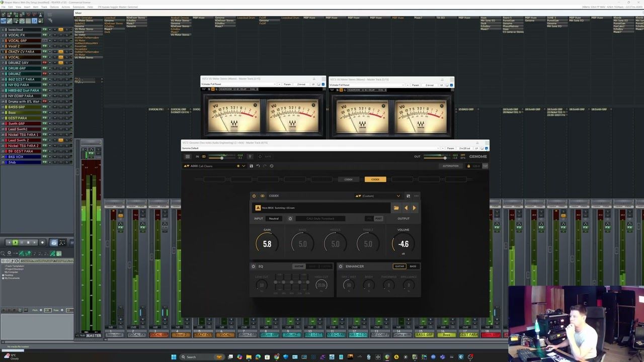Open the Track menu
The image size is (644, 362).
[44, 7]
